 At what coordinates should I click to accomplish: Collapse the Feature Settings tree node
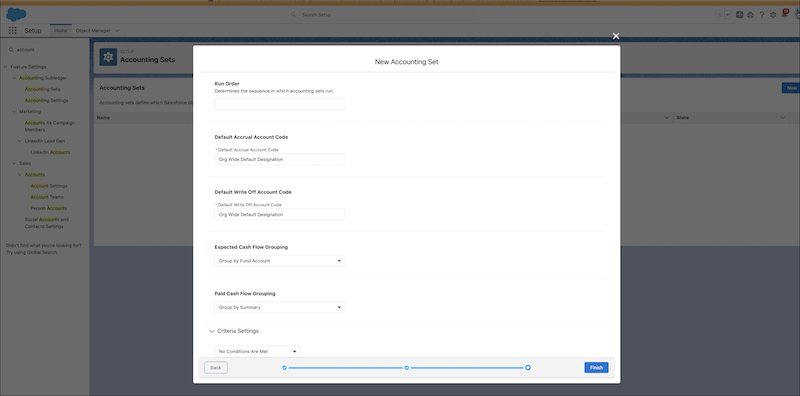pos(6,67)
